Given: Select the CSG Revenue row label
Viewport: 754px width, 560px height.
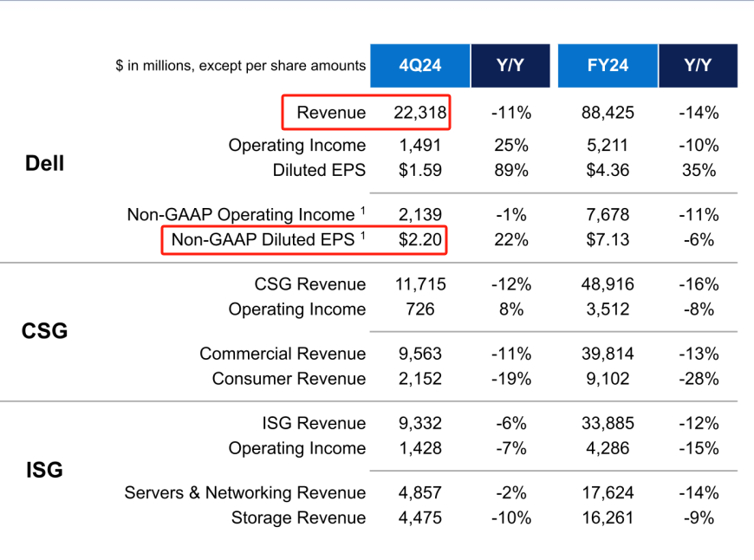Looking at the screenshot, I should pyautogui.click(x=309, y=284).
